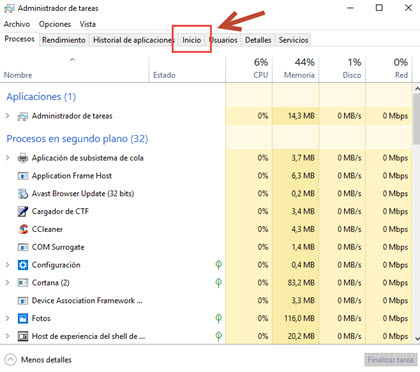Click the Cargador de CTF pen icon
Image resolution: width=420 pixels, height=372 pixels.
tap(23, 211)
